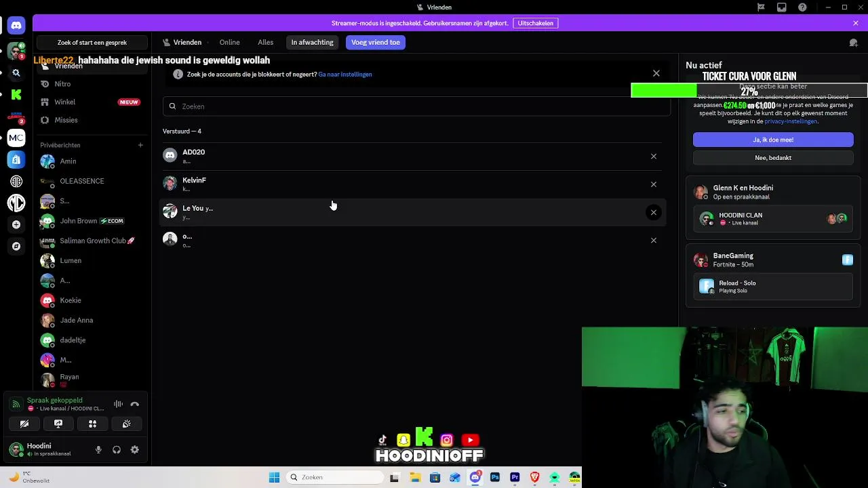Close the streamer mode banner
The image size is (868, 488).
(x=856, y=23)
